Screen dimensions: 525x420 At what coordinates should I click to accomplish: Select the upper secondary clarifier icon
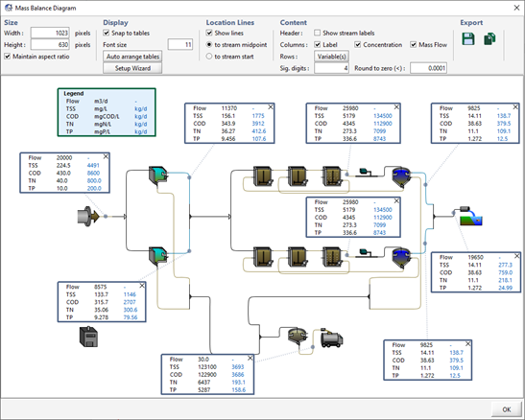[x=401, y=176]
